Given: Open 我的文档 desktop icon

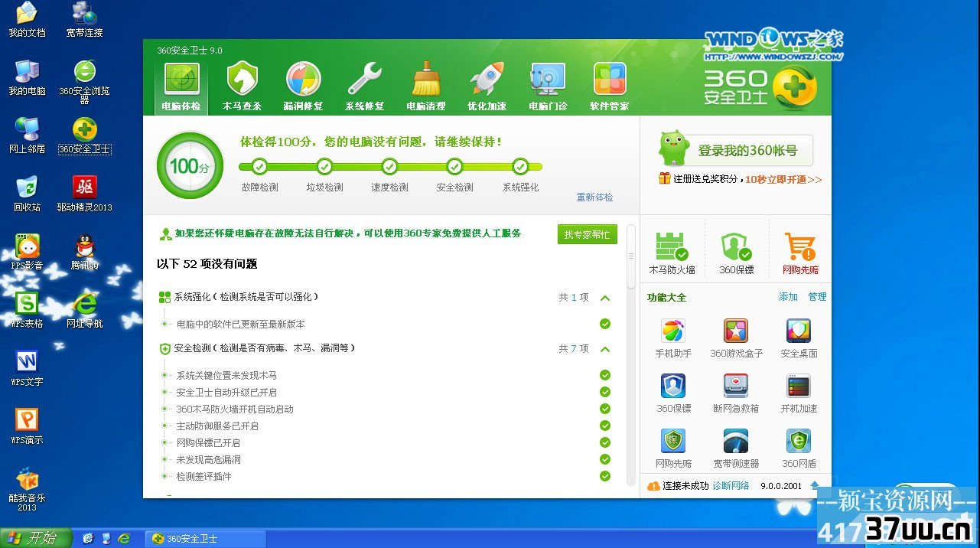Looking at the screenshot, I should click(x=27, y=20).
